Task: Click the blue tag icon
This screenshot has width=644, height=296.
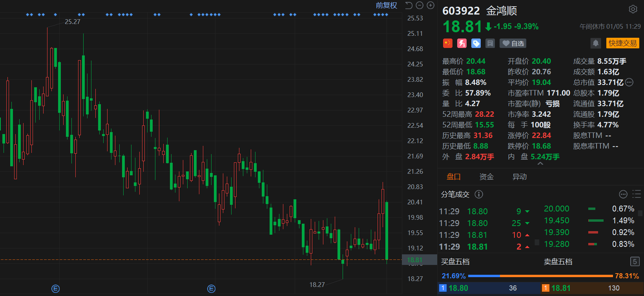Action: coord(476,43)
